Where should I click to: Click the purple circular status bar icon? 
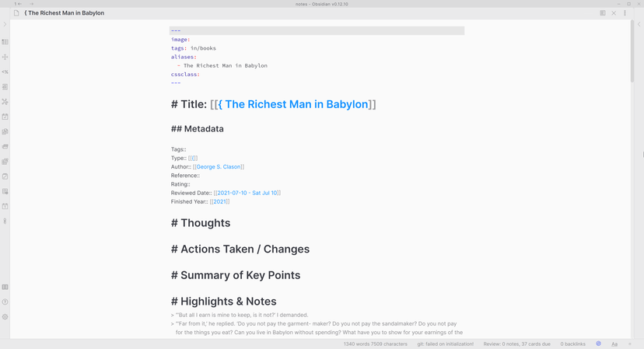coord(598,344)
